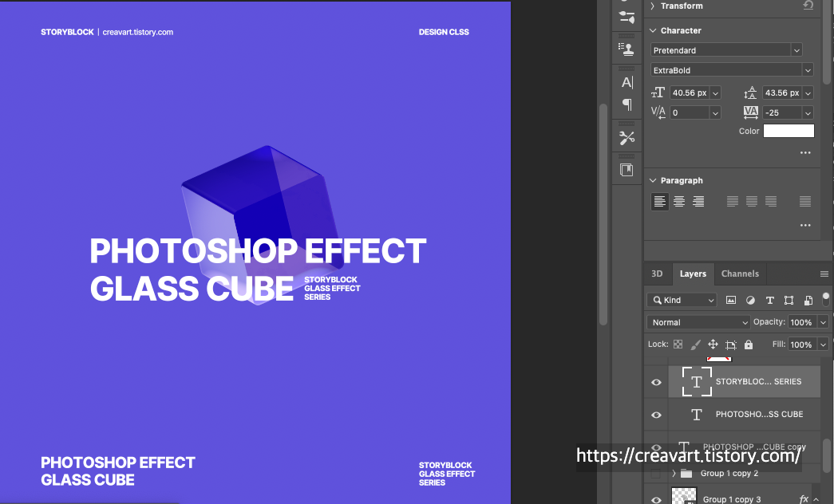Justify last line right
The height and width of the screenshot is (504, 834).
pos(771,201)
